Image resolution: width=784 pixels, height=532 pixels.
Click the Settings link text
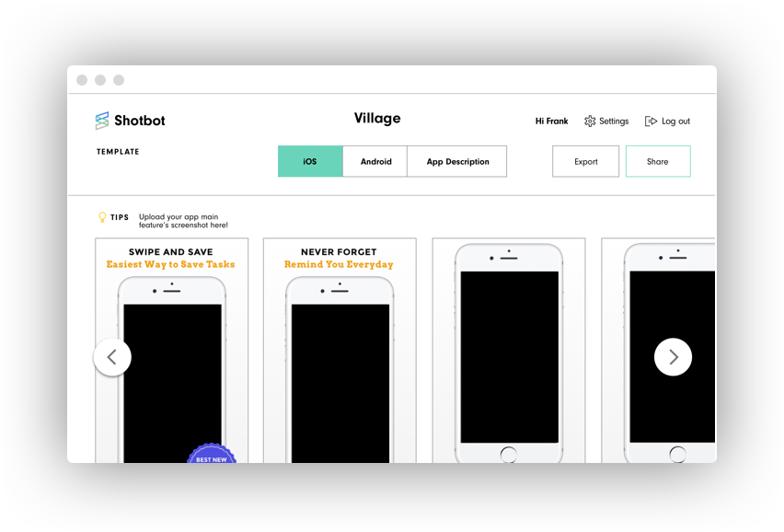[614, 121]
